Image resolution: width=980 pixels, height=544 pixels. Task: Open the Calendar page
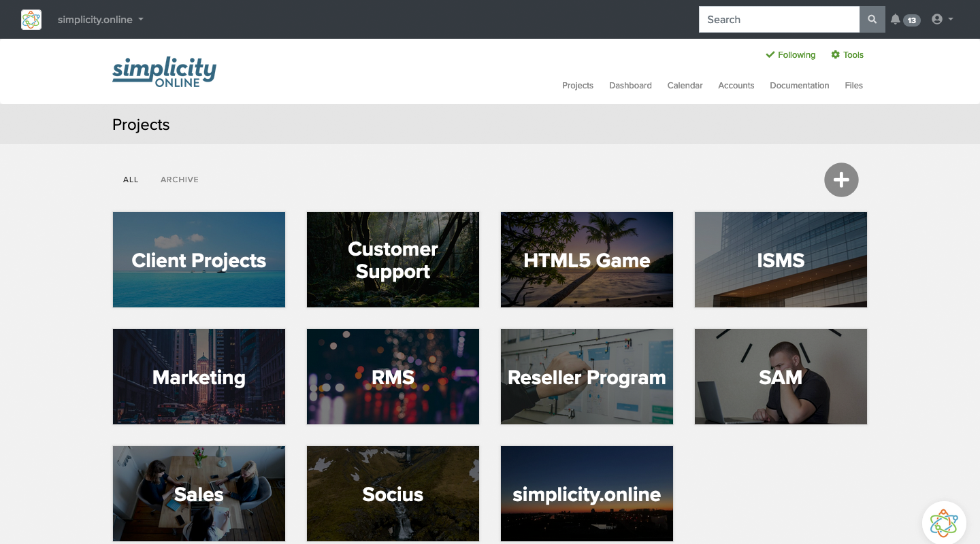pos(685,86)
